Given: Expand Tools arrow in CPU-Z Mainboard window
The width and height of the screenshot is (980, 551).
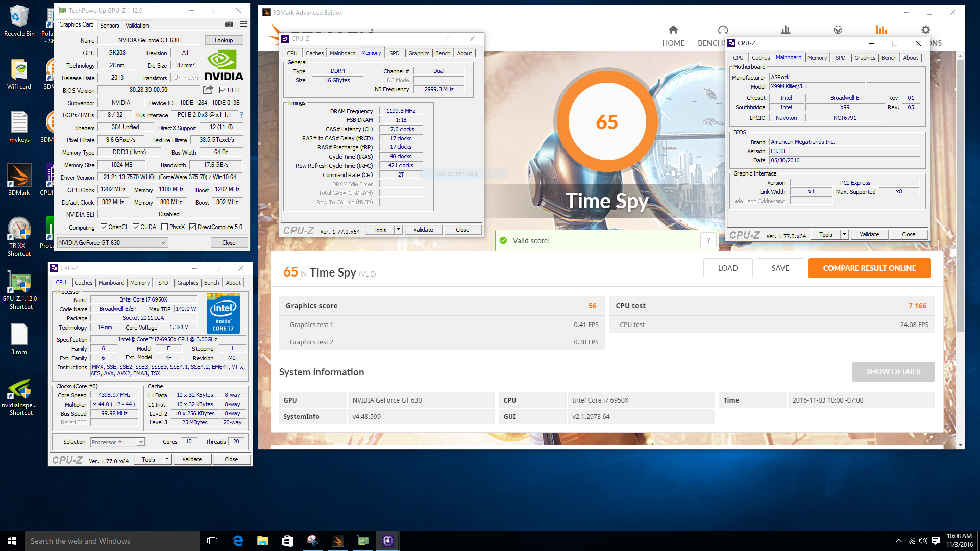Looking at the screenshot, I should (844, 234).
